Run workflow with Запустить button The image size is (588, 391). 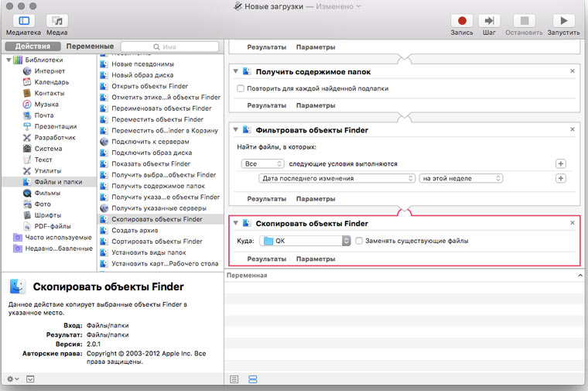tap(563, 21)
